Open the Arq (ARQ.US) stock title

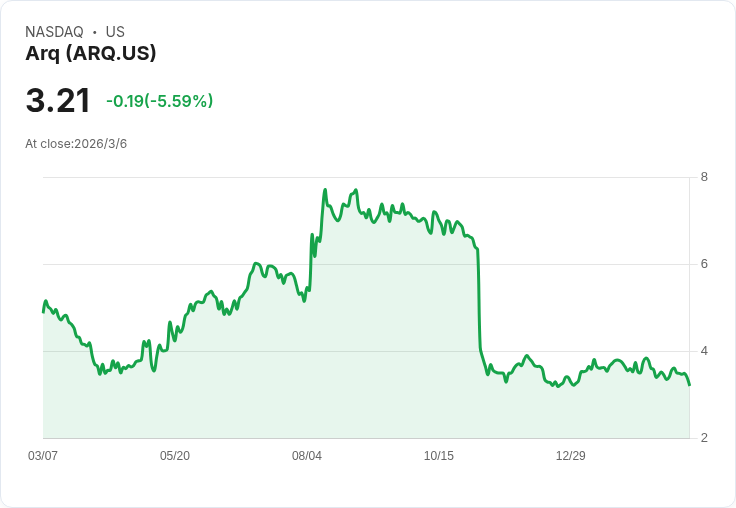91,54
